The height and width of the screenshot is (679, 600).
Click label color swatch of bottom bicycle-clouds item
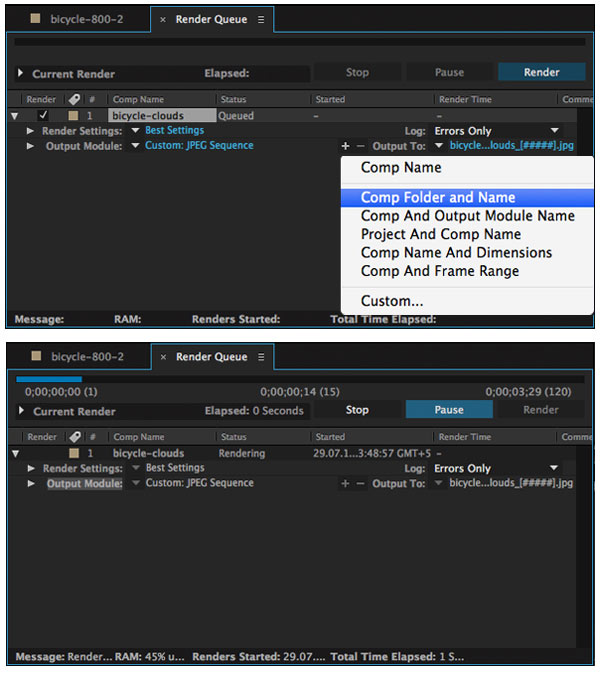point(74,453)
